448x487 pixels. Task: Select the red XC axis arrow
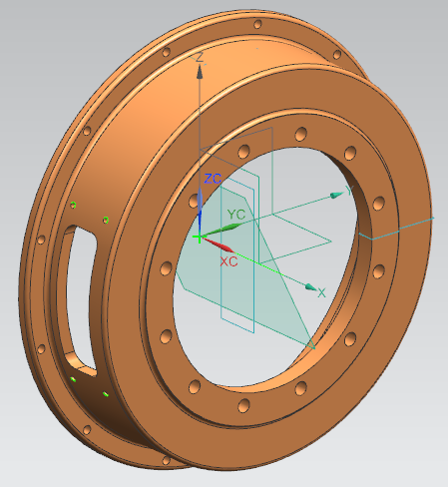point(219,244)
